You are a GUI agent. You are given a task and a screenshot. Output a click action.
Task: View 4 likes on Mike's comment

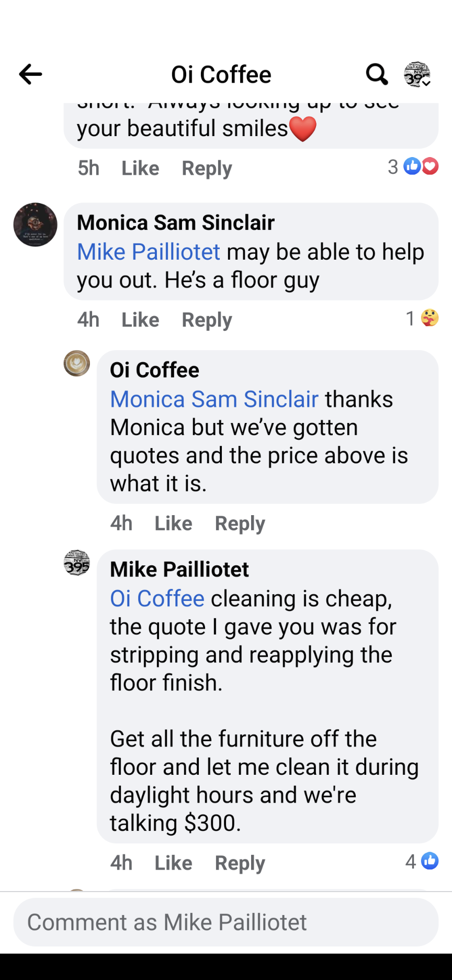[422, 861]
